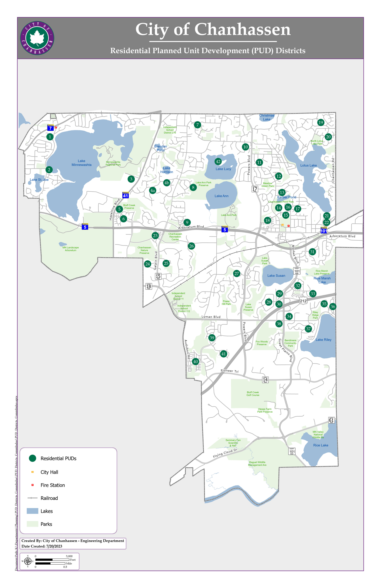This screenshot has width=381, height=588.
Task: Click the Minnewashta Regional Park label
Action: [113, 163]
